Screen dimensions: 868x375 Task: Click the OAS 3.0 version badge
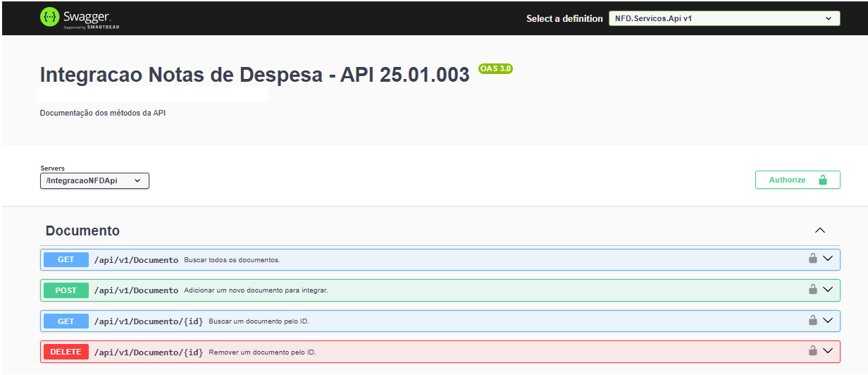coord(495,69)
